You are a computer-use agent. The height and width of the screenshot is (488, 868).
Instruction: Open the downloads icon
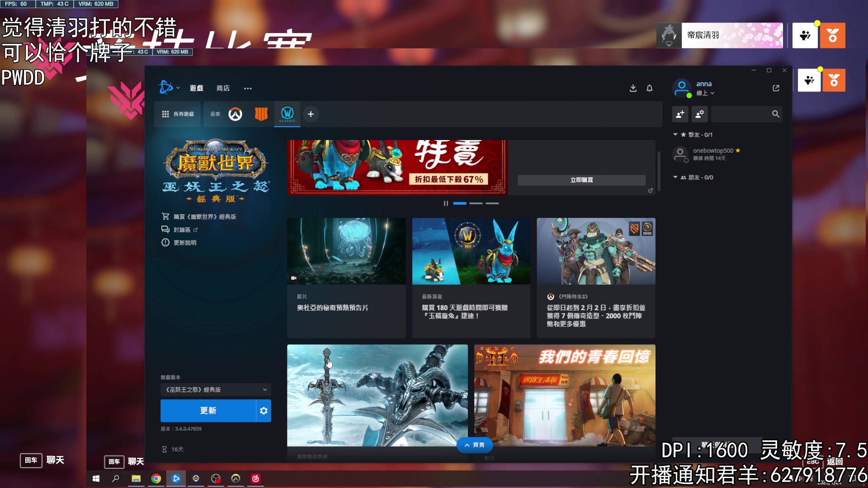click(633, 88)
